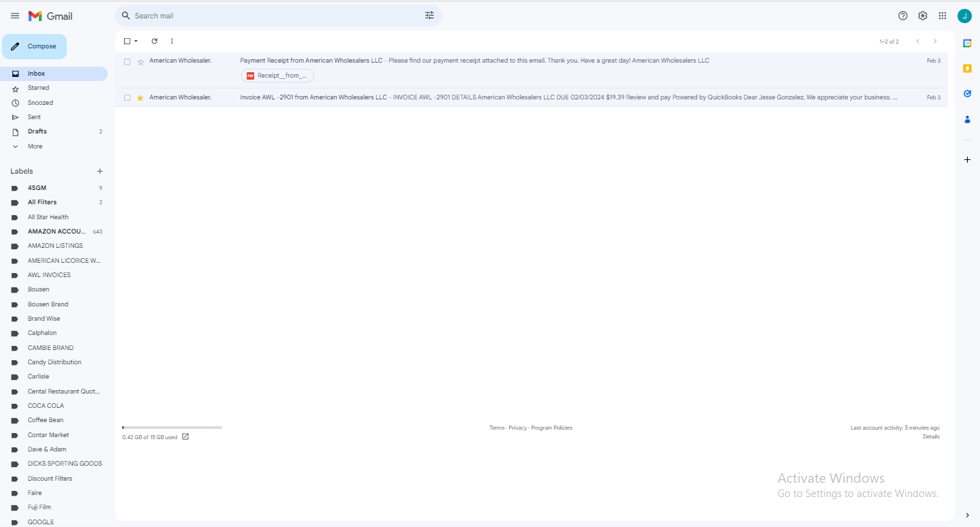Open the Receipt PDF attachment chip
980x527 pixels.
tap(277, 76)
